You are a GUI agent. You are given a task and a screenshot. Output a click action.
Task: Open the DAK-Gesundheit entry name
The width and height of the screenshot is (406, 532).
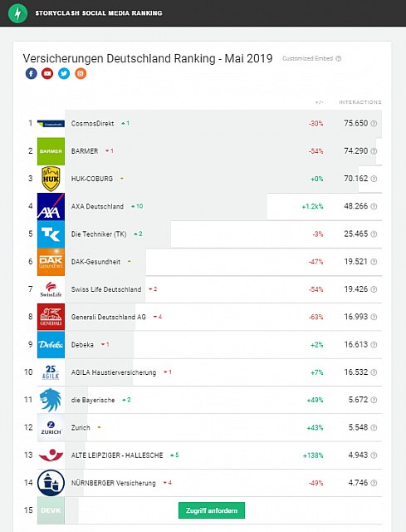coord(95,262)
